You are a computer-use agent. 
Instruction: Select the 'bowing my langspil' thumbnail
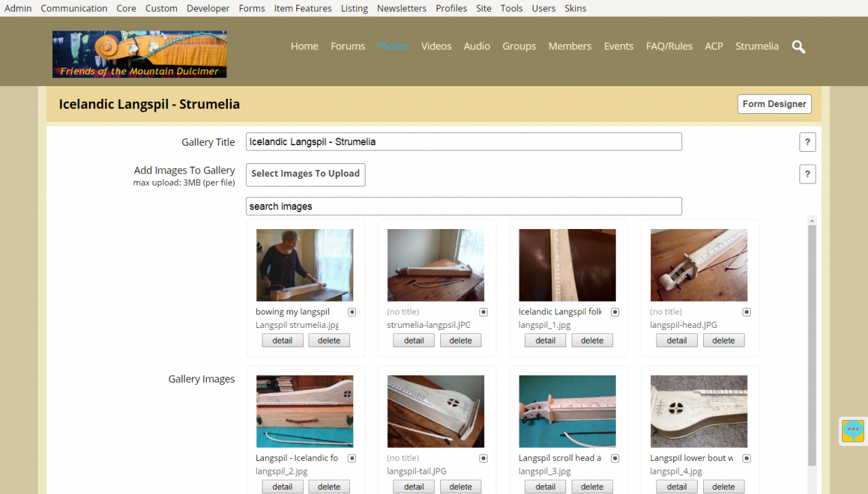point(304,265)
